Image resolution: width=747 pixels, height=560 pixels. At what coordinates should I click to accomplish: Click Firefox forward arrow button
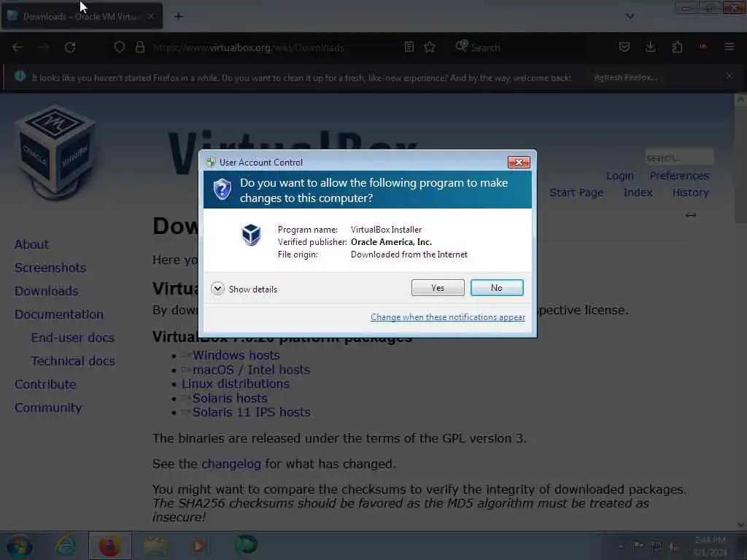click(x=44, y=47)
